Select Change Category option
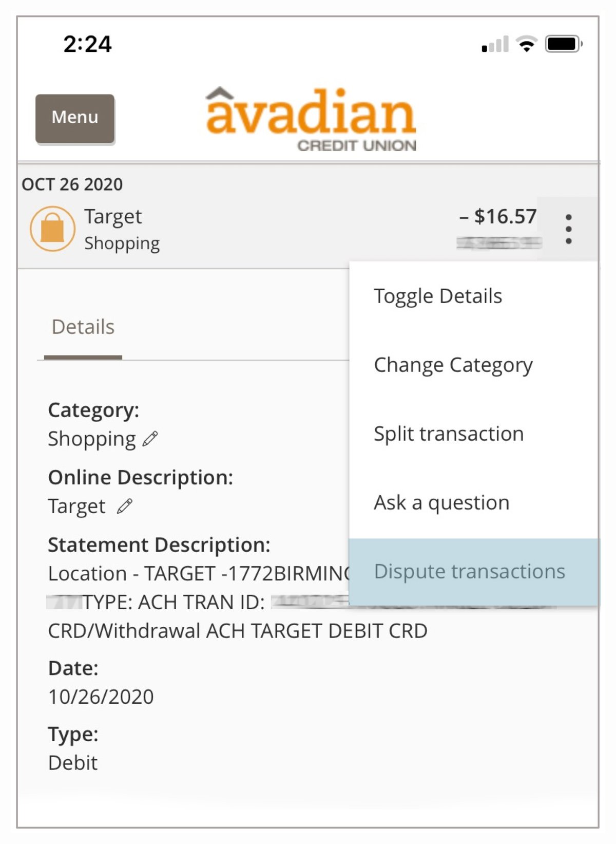616x844 pixels. [x=453, y=365]
